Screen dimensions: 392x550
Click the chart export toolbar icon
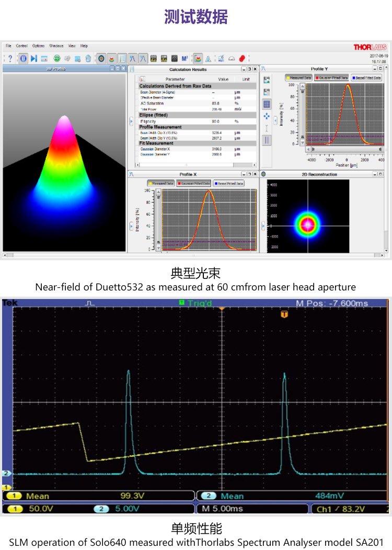221,59
